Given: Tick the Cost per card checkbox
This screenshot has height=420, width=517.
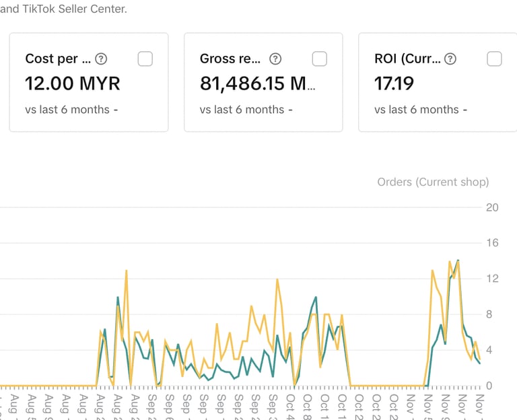Looking at the screenshot, I should coord(145,59).
